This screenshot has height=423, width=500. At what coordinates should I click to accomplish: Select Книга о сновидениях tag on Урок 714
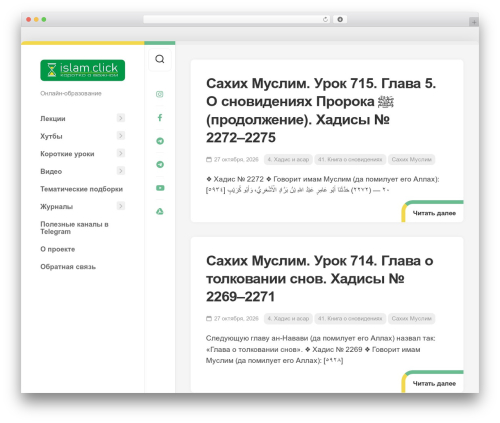point(350,318)
